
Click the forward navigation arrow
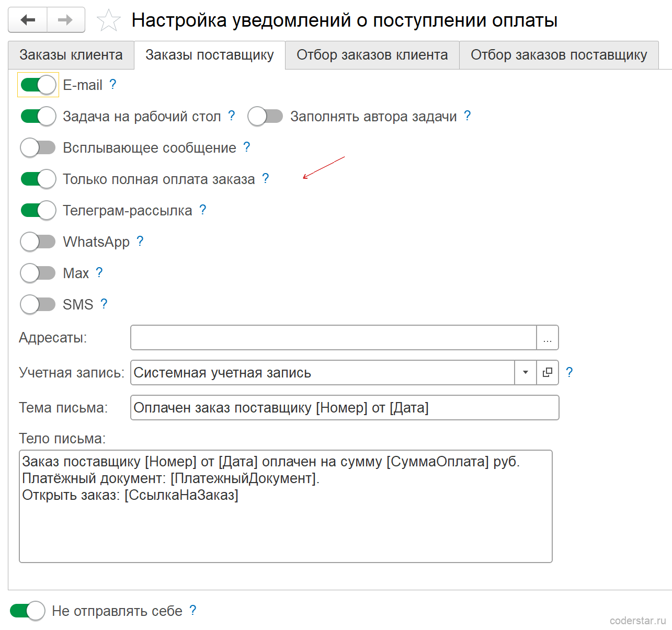66,20
